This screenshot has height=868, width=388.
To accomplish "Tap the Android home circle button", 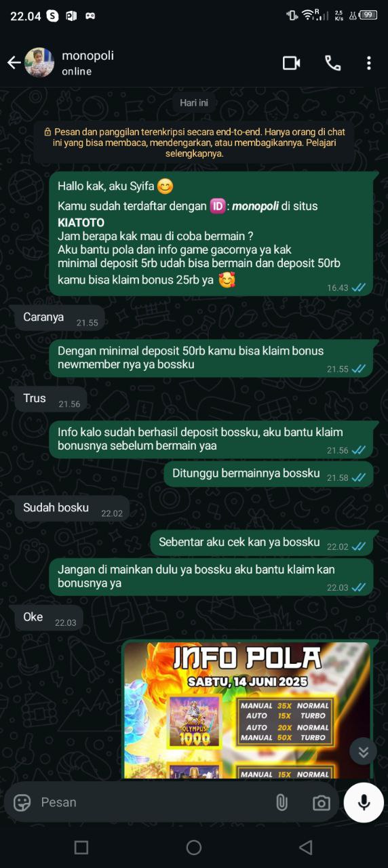I will pos(194,847).
